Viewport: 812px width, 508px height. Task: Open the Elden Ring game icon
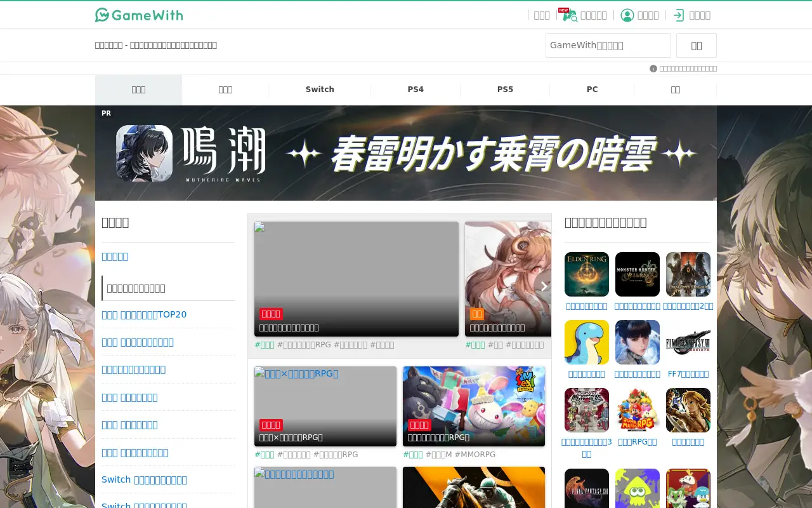pyautogui.click(x=587, y=274)
